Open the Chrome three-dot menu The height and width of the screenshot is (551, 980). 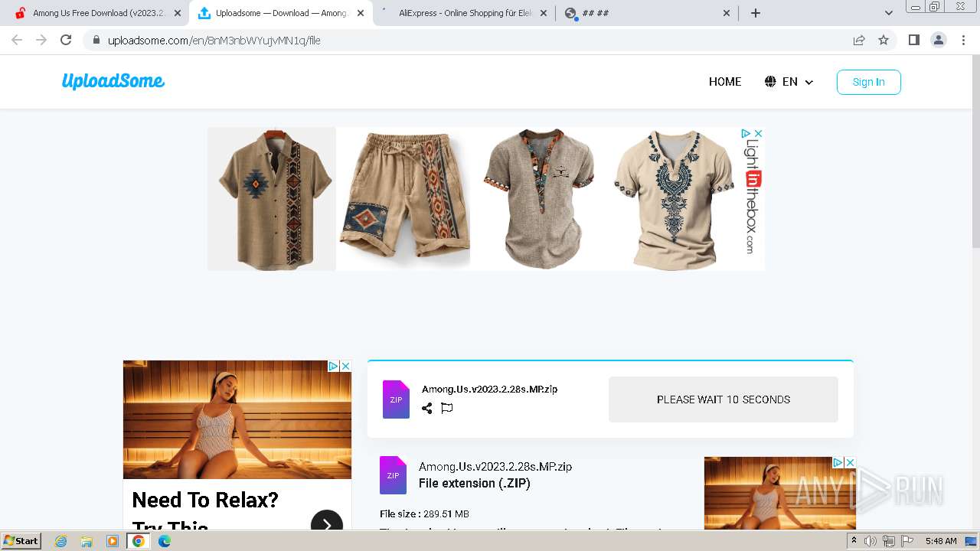[x=964, y=40]
